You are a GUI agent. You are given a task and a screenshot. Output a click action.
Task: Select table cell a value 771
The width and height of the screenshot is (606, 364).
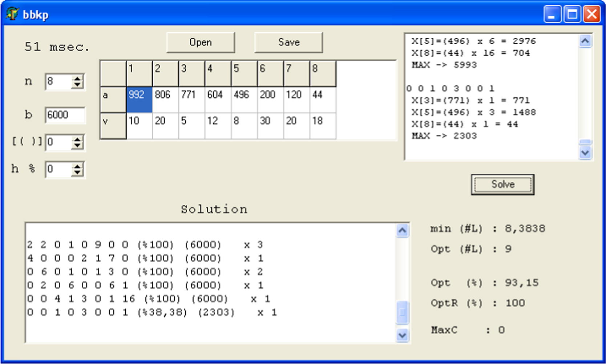click(x=192, y=100)
